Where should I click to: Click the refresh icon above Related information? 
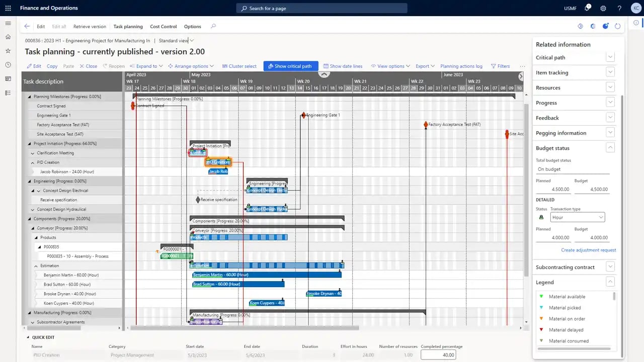[x=618, y=26]
